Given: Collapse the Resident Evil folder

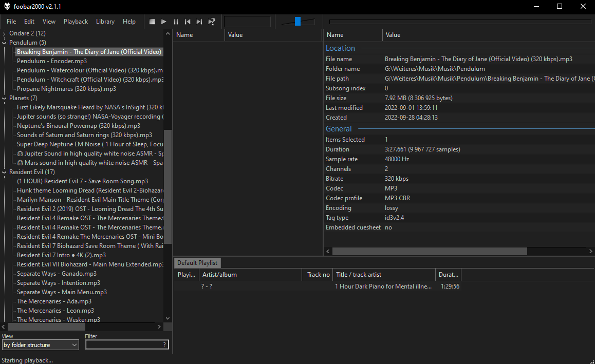Looking at the screenshot, I should pyautogui.click(x=4, y=172).
